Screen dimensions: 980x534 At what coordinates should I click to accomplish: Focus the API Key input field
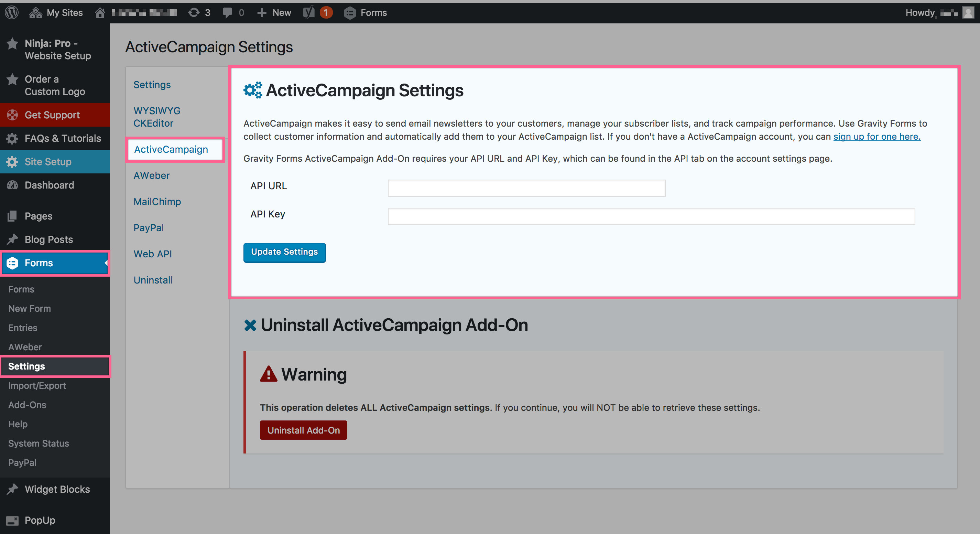pyautogui.click(x=651, y=216)
